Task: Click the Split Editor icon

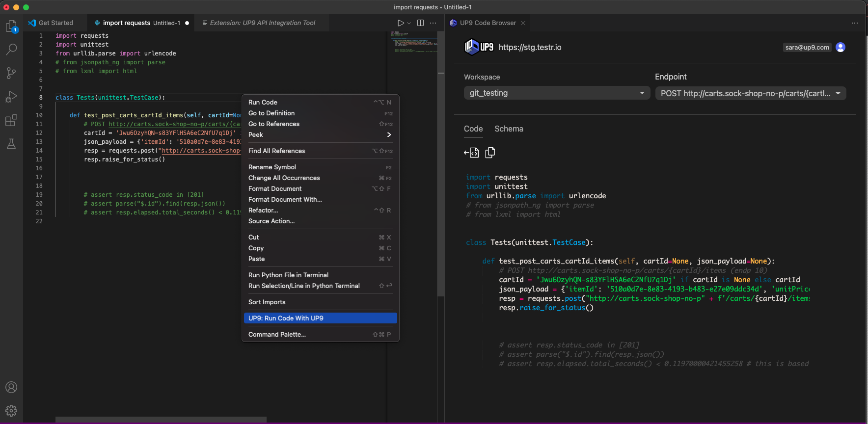Action: point(420,23)
